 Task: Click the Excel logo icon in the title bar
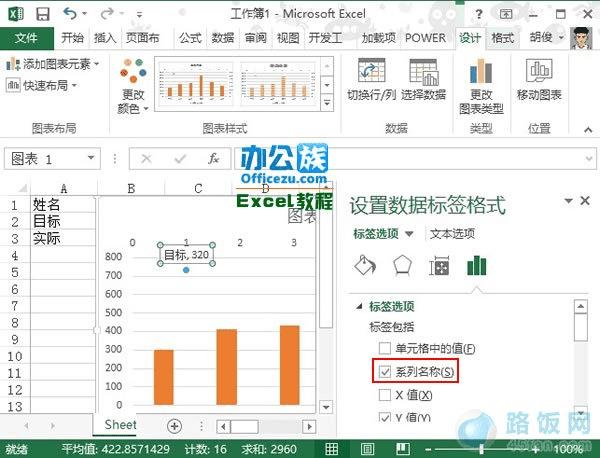(16, 14)
